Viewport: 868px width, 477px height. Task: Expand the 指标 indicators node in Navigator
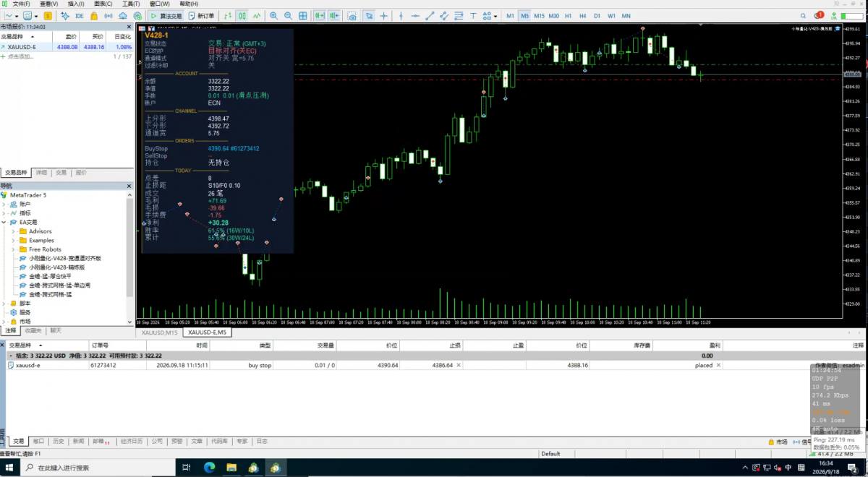[x=4, y=213]
